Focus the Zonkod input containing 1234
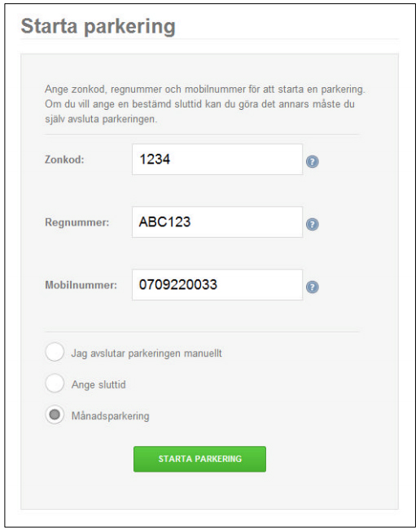This screenshot has width=420, height=531. pyautogui.click(x=217, y=160)
